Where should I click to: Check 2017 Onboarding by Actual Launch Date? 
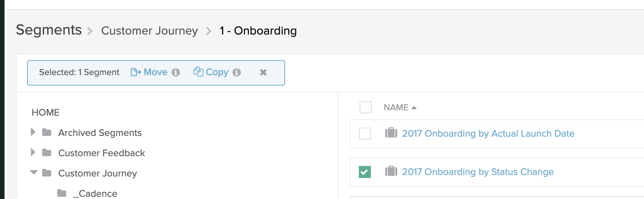tap(365, 134)
